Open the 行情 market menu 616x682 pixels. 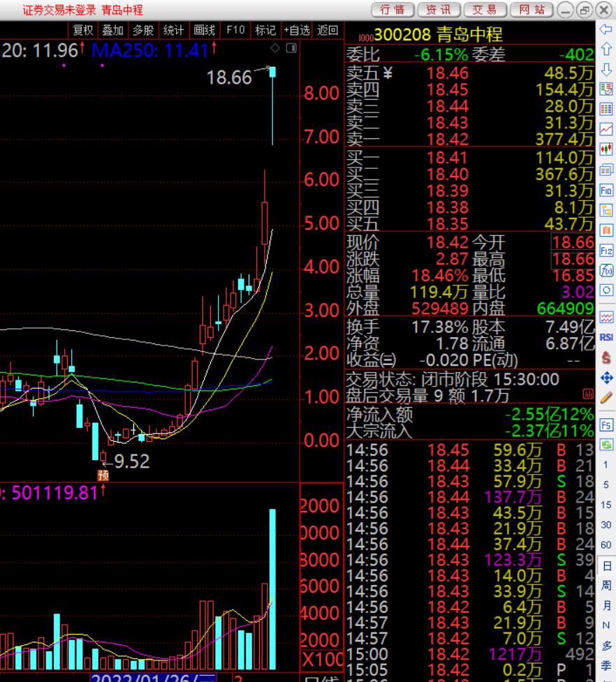click(x=393, y=9)
